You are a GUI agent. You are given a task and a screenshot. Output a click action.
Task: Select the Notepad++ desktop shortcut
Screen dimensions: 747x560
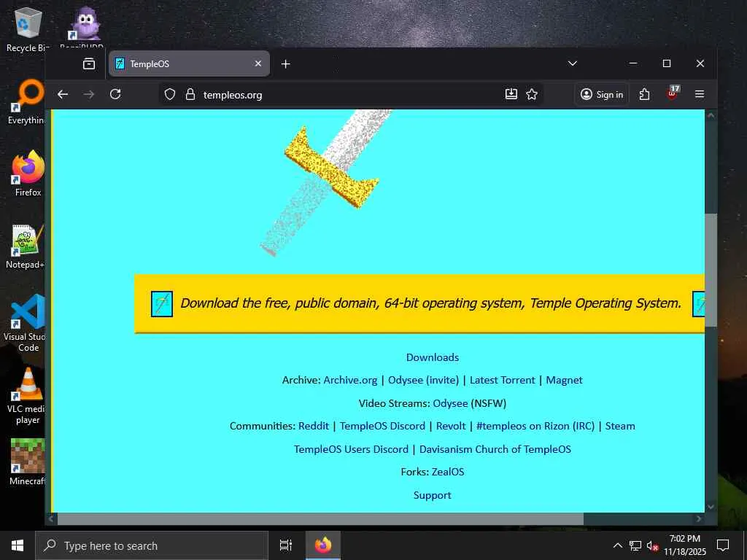coord(26,246)
